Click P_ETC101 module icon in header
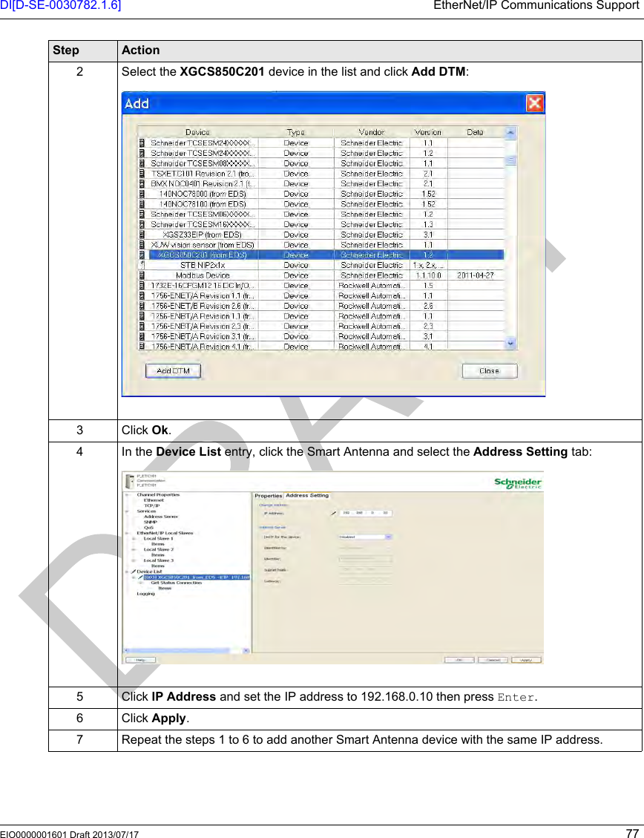644x838 pixels. coord(129,481)
